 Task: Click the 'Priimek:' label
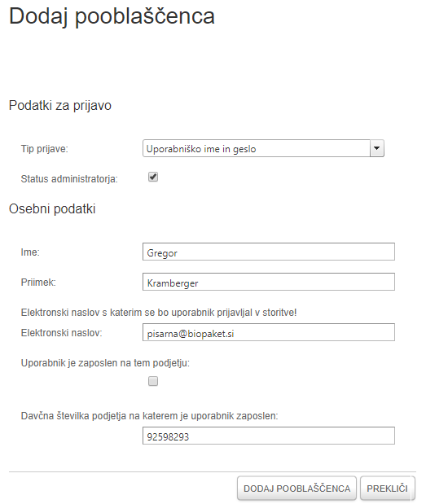point(38,283)
